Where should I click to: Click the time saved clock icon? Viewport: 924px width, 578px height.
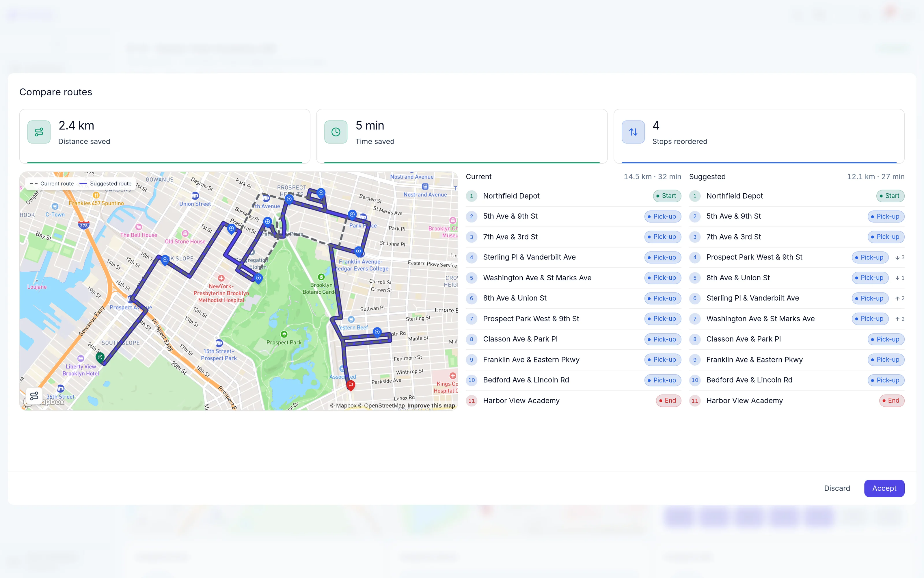pos(336,132)
